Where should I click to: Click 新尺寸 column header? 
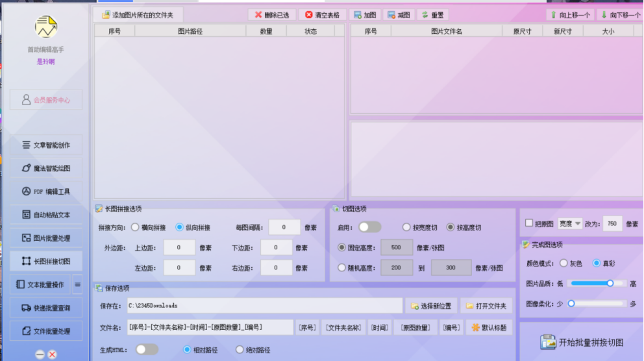[563, 31]
